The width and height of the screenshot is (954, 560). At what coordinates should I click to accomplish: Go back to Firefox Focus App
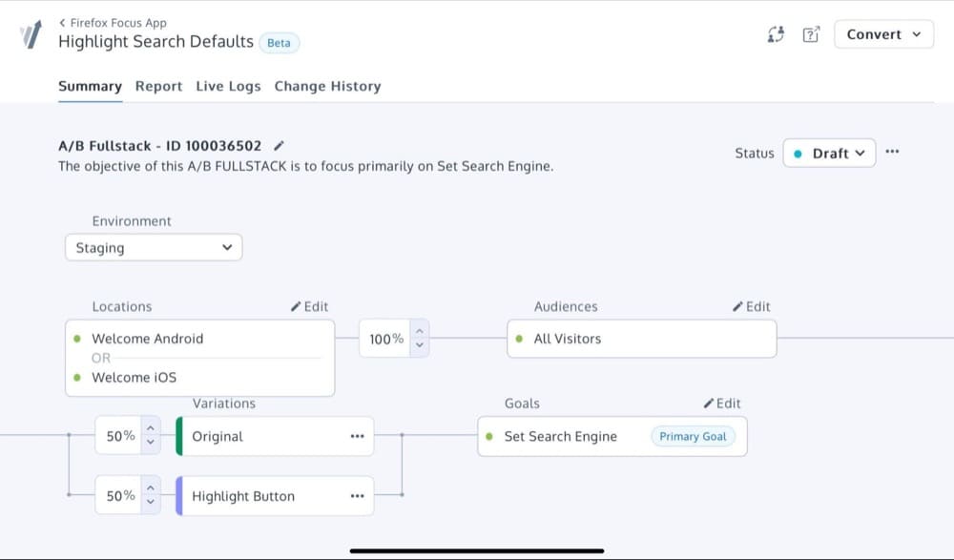coord(113,23)
